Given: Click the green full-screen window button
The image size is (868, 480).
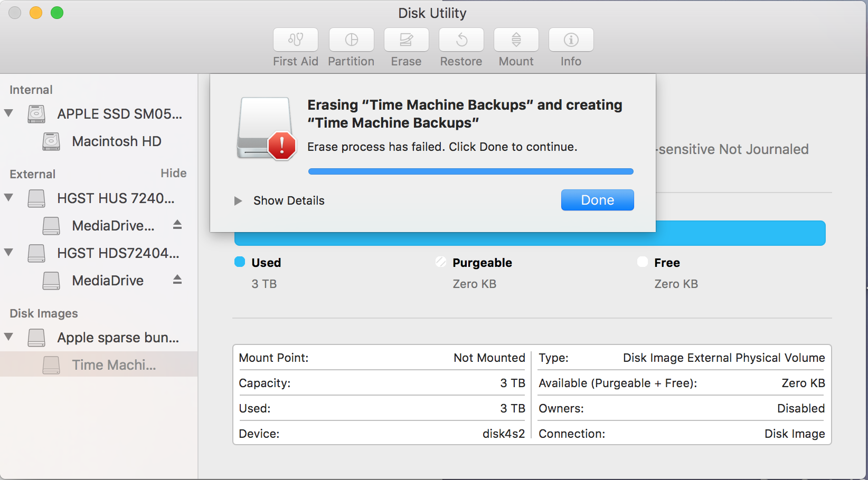Looking at the screenshot, I should click(57, 13).
